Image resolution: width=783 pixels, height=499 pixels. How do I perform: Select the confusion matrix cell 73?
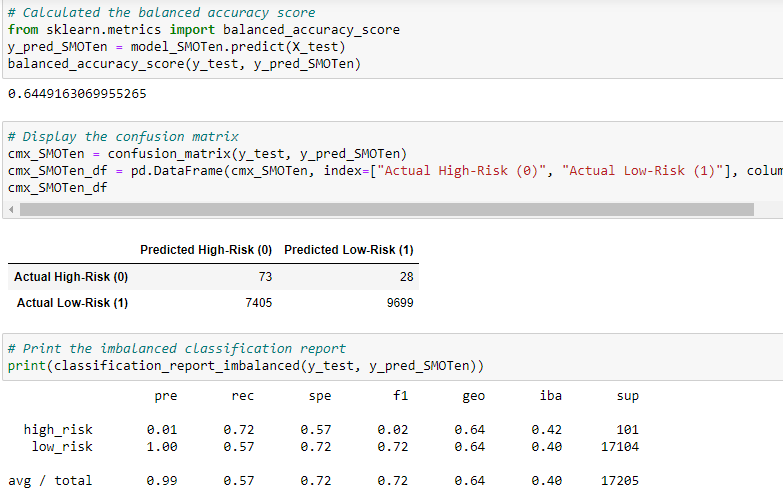[x=265, y=277]
